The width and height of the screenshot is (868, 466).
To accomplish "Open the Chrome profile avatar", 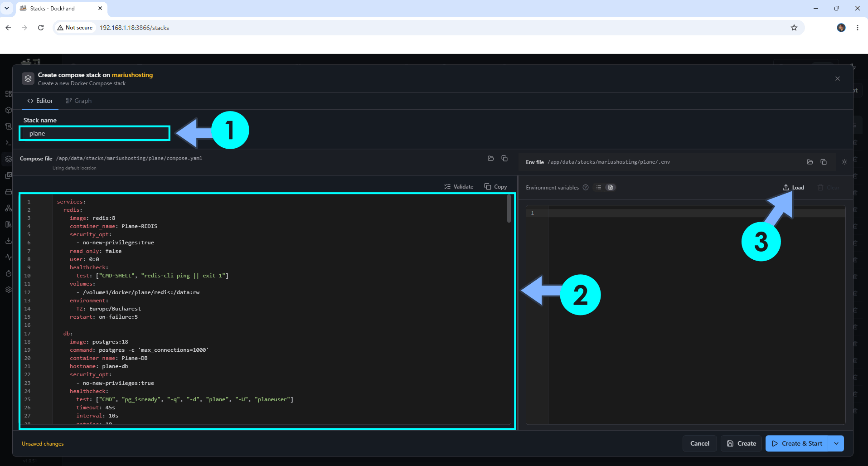I will coord(841,28).
